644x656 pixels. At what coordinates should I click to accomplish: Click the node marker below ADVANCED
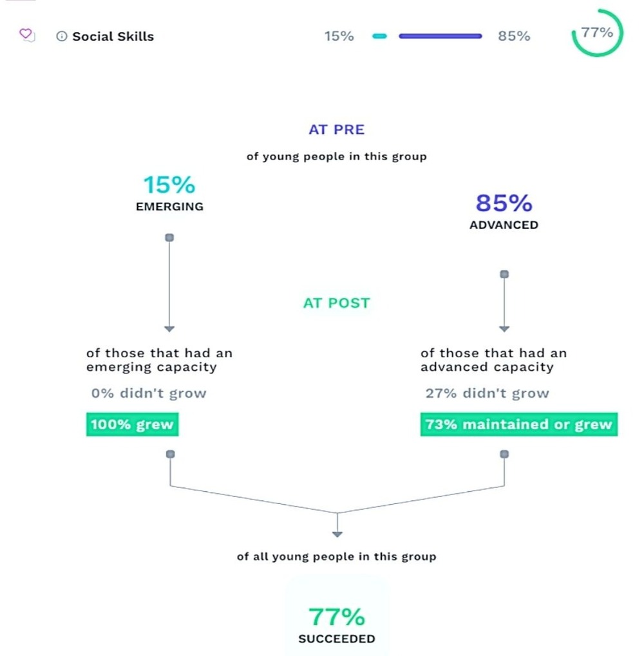click(x=504, y=274)
